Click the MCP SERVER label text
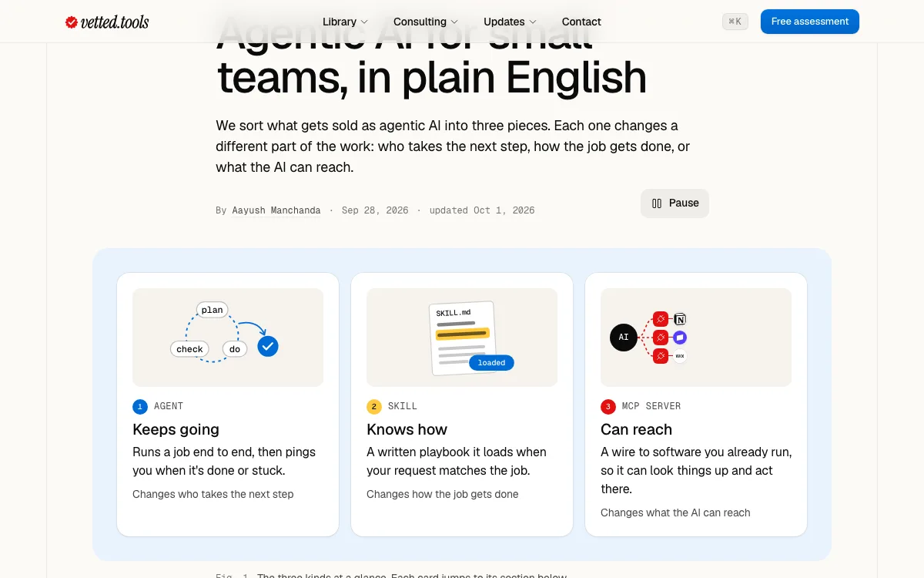Screen dimensions: 924x578 coord(651,406)
